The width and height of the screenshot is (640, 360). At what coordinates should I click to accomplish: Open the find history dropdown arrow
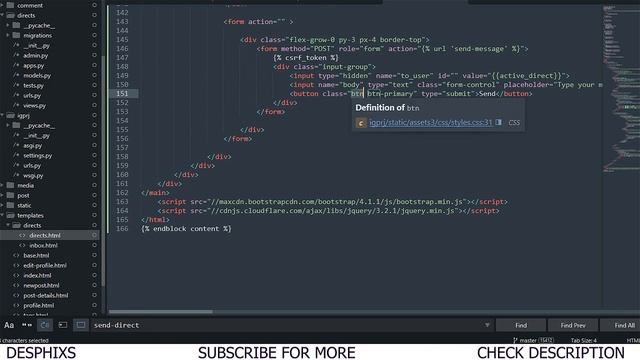(487, 325)
